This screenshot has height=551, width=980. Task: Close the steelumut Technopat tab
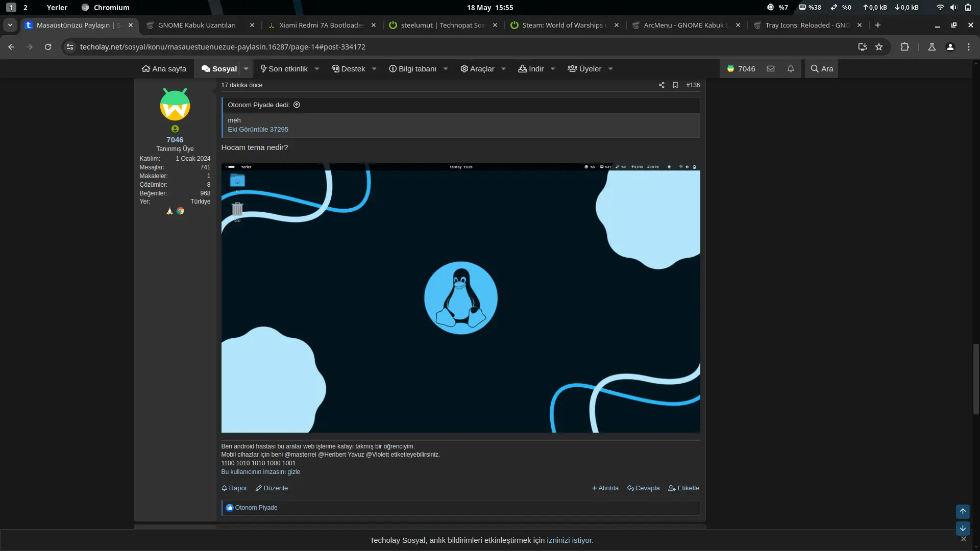(495, 25)
